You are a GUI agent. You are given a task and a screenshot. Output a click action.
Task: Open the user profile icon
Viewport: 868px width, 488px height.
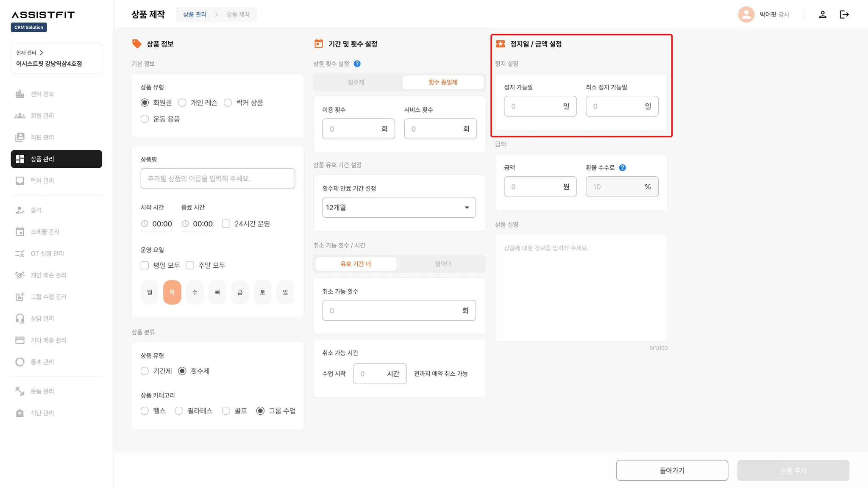822,14
